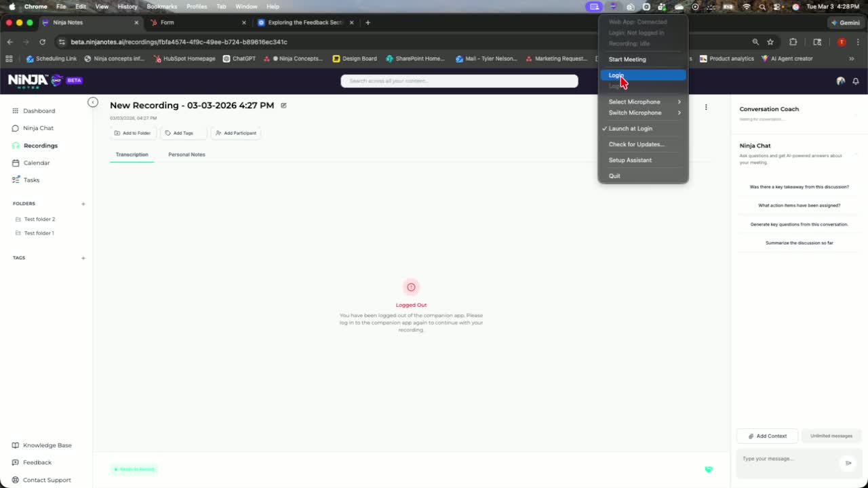Switch to the Personal Notes tab
This screenshot has height=488, width=868.
pos(186,155)
